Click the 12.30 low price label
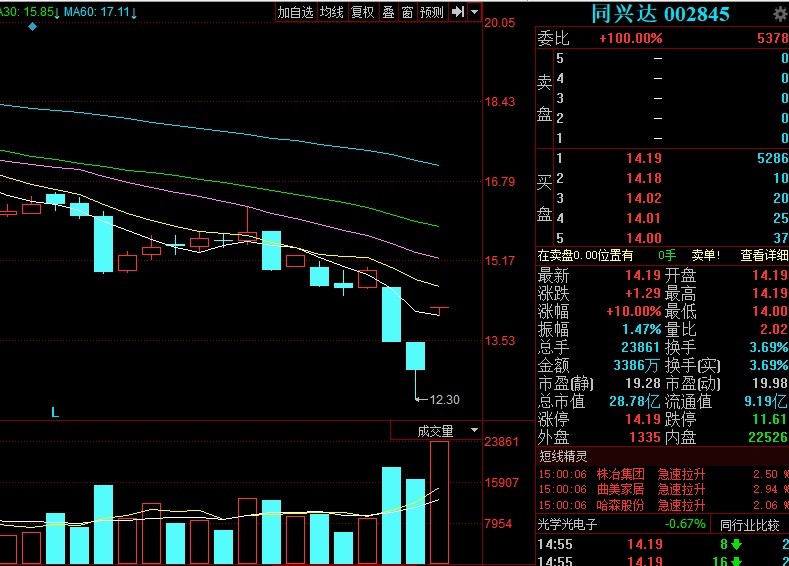Image resolution: width=789 pixels, height=566 pixels. pyautogui.click(x=444, y=400)
